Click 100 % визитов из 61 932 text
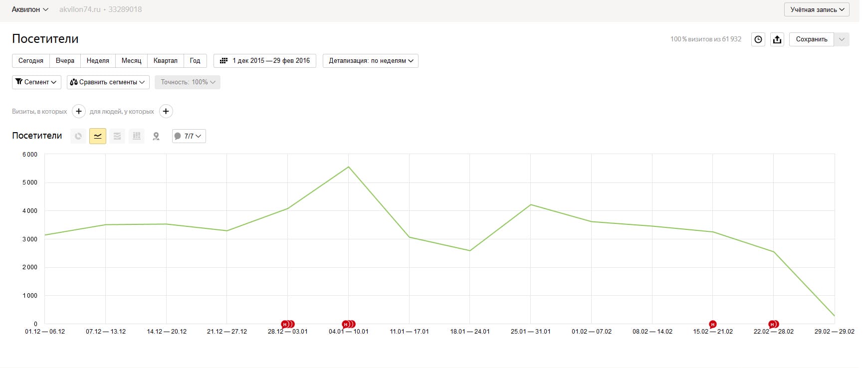This screenshot has width=868, height=368. click(x=706, y=39)
